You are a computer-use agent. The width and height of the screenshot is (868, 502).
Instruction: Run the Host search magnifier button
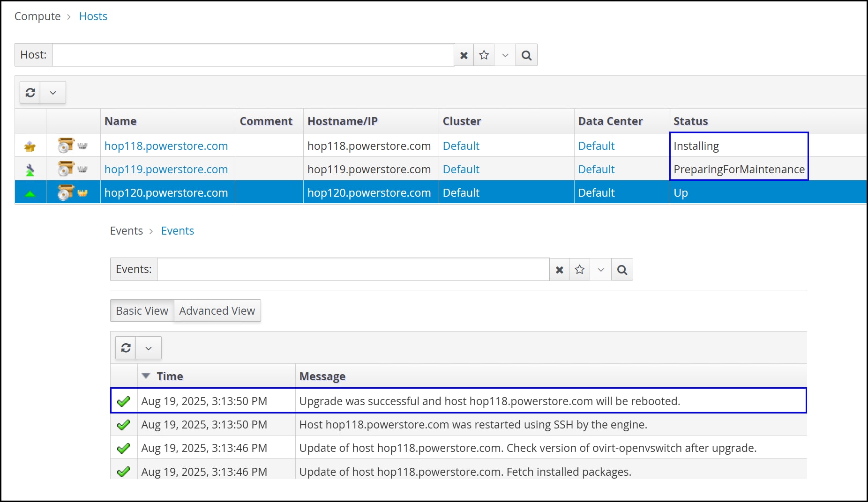pos(526,55)
